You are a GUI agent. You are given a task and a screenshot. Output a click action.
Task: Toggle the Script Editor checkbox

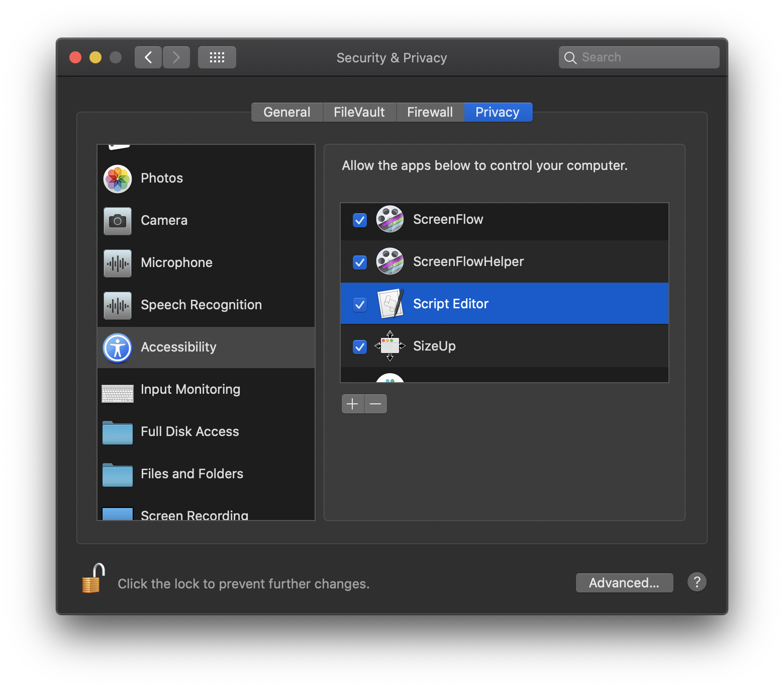point(360,305)
